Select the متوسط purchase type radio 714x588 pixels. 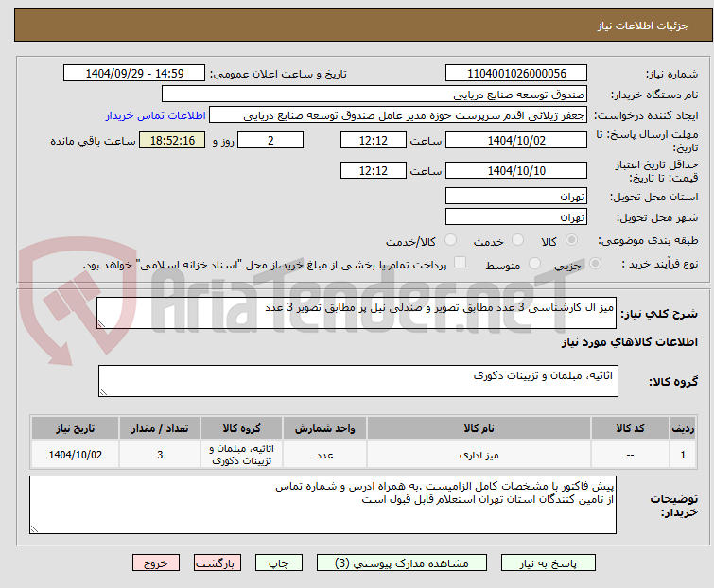pyautogui.click(x=534, y=264)
